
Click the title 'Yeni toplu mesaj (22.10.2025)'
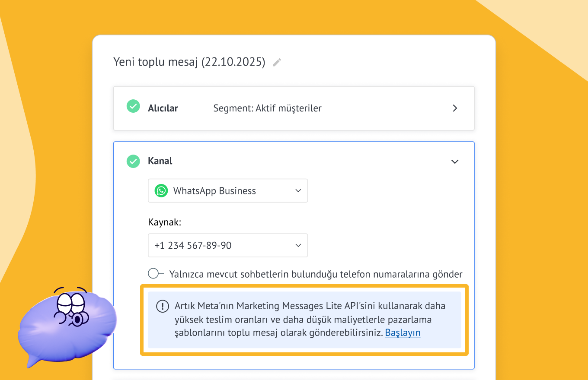point(189,62)
